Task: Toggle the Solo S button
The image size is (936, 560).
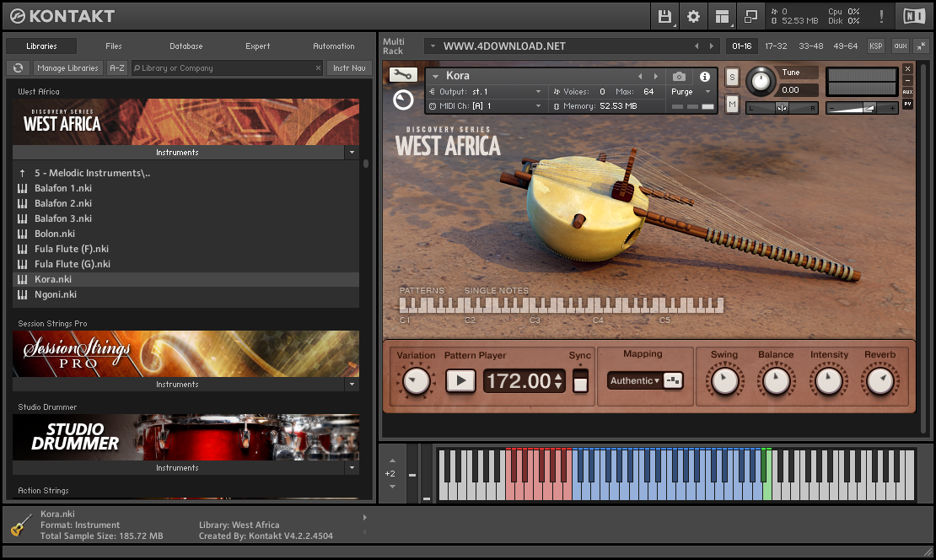Action: tap(732, 77)
